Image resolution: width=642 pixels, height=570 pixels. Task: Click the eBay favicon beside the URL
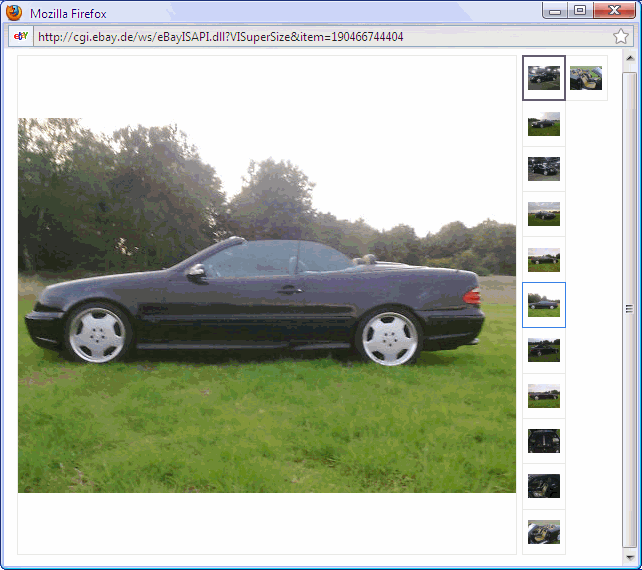coord(21,36)
